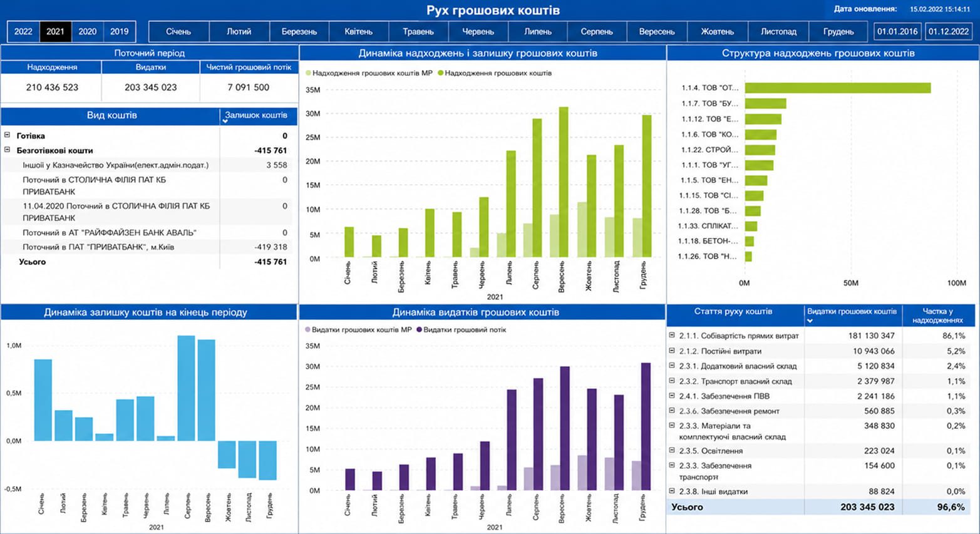This screenshot has width=980, height=534.
Task: Select the 1.1.7. ТОВ "БУ... bar
Action: click(x=765, y=103)
